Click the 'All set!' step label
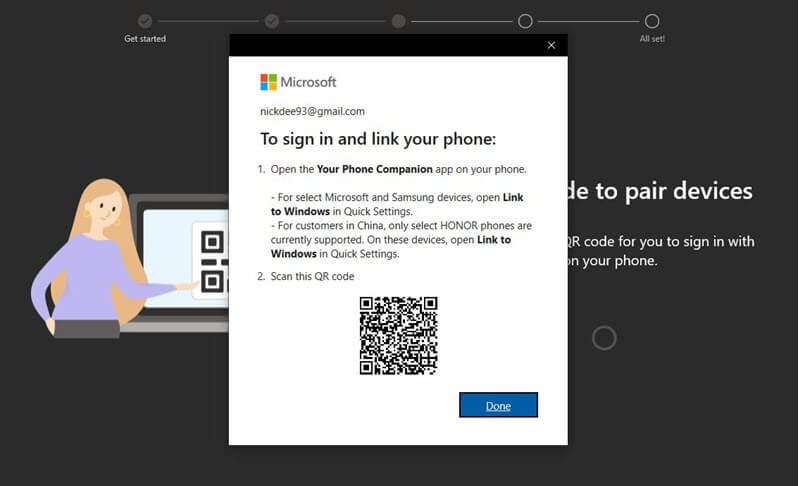 click(652, 39)
